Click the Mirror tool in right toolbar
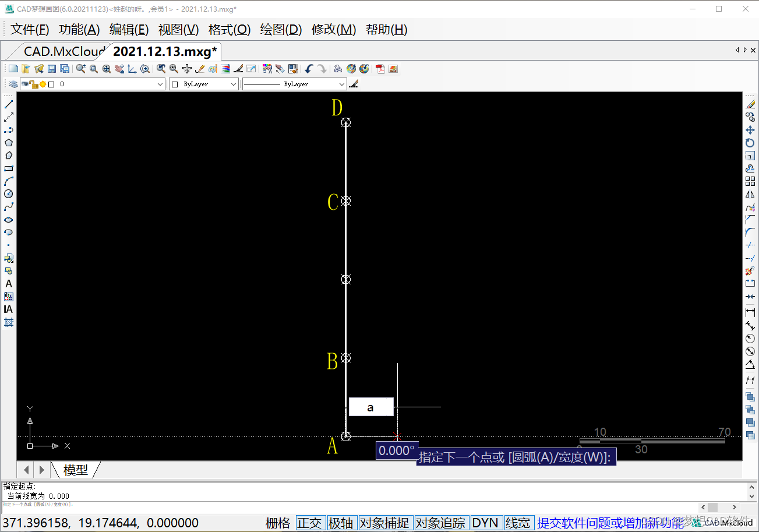Screen dimensions: 759x532 coord(750,195)
